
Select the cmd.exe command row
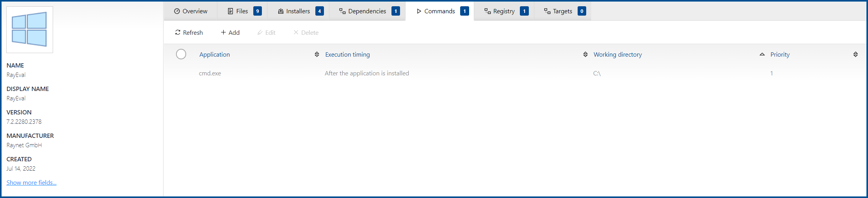tap(515, 73)
